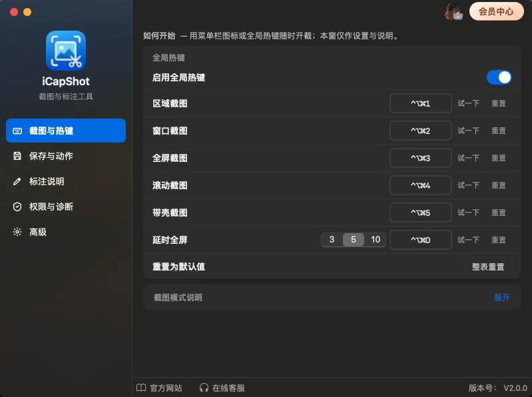Click 重置 for 全屏截图
The width and height of the screenshot is (532, 397).
tap(499, 158)
